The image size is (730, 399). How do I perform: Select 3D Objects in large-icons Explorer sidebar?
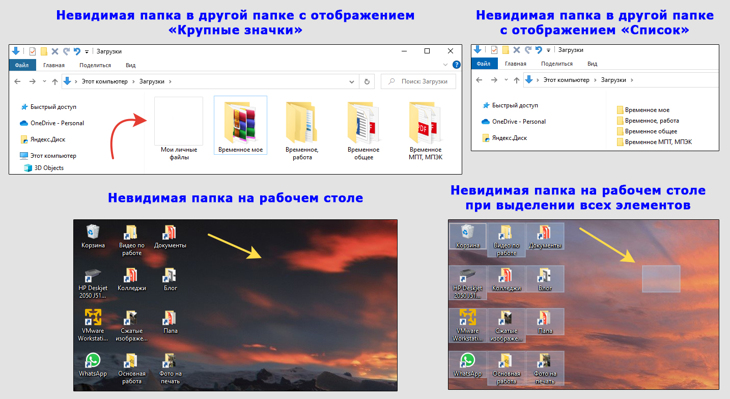[44, 168]
